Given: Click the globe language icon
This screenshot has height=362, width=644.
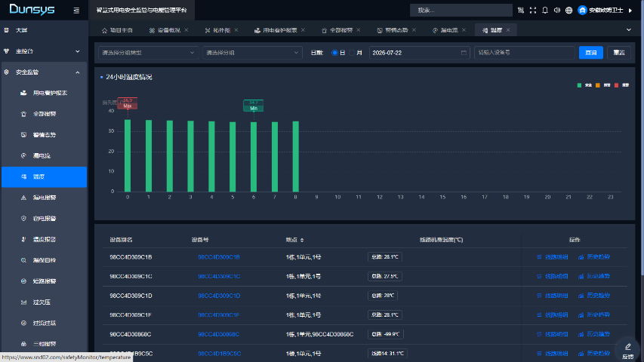Looking at the screenshot, I should (x=569, y=11).
